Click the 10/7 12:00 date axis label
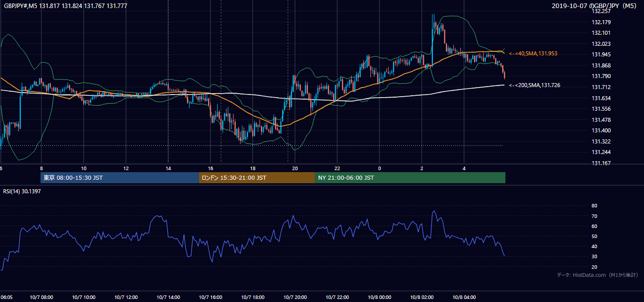This screenshot has width=644, height=302. pyautogui.click(x=125, y=297)
